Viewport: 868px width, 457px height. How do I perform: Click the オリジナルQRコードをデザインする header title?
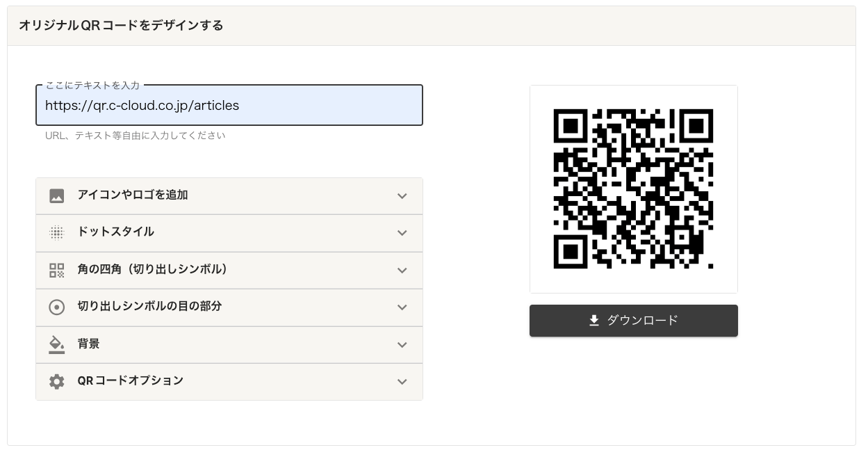click(121, 25)
